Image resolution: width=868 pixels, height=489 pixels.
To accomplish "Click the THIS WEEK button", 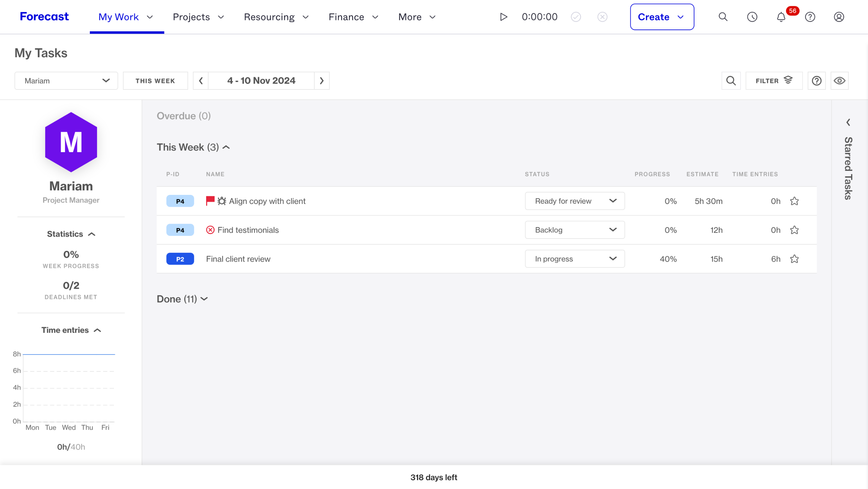I will tap(155, 81).
